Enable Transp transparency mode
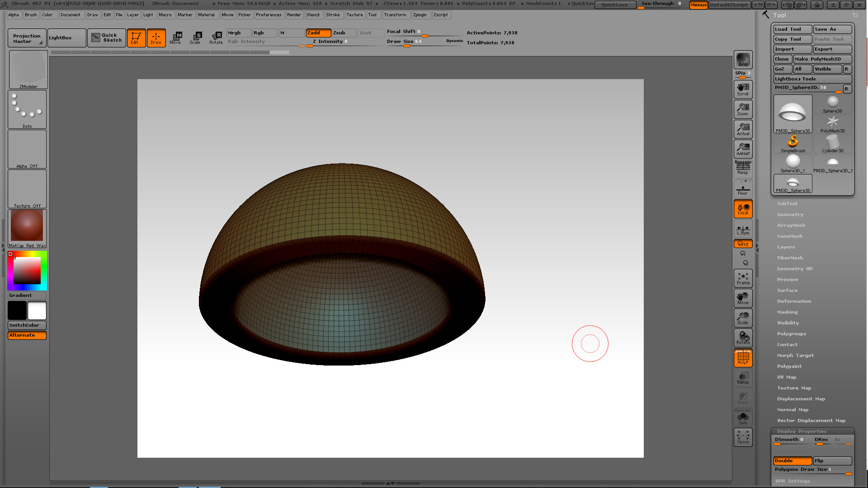Image resolution: width=868 pixels, height=488 pixels. [x=743, y=378]
